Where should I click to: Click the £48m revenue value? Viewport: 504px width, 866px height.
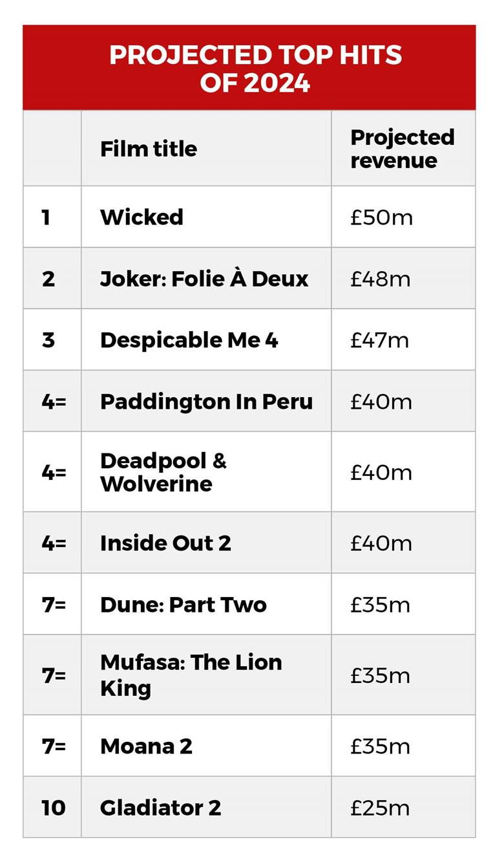coord(380,279)
